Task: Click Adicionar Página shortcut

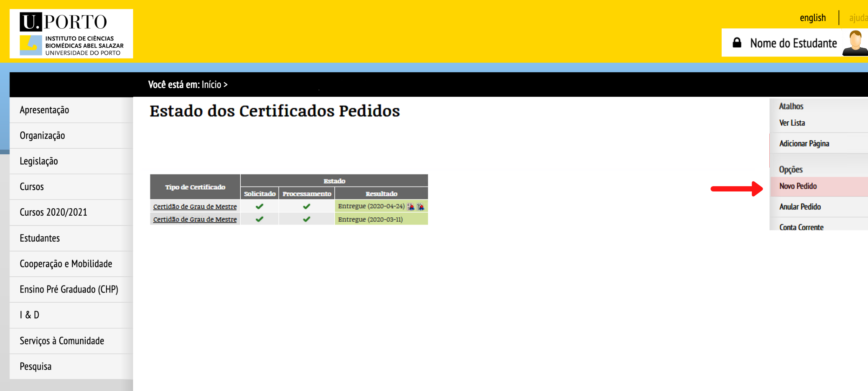Action: pos(804,143)
